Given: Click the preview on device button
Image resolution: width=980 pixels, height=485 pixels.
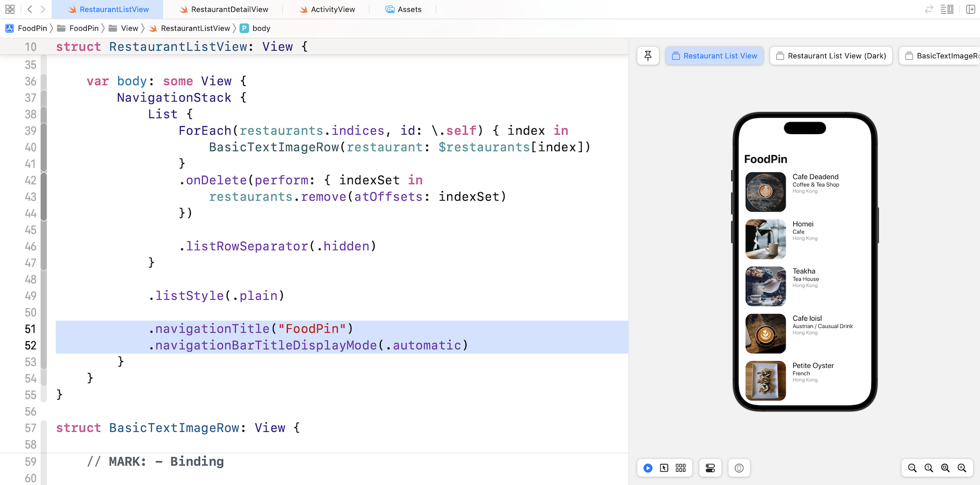Looking at the screenshot, I should click(x=739, y=468).
